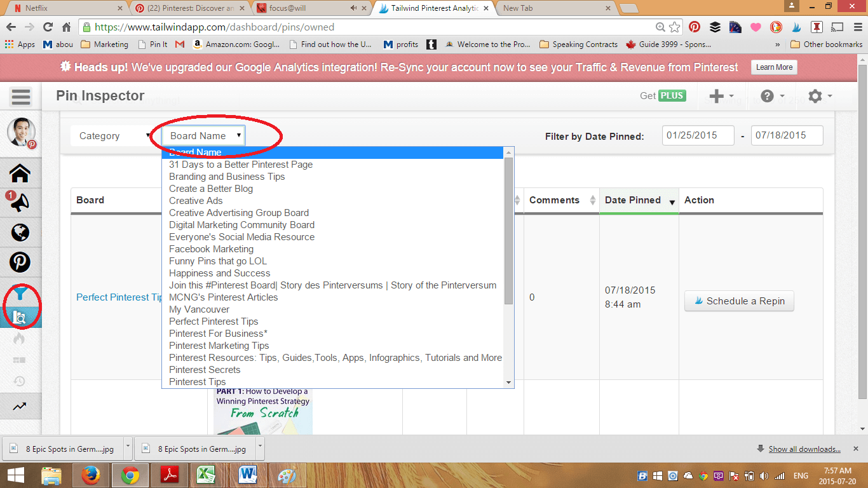This screenshot has height=488, width=868.
Task: Click the greyed history clock sidebar icon
Action: [20, 381]
